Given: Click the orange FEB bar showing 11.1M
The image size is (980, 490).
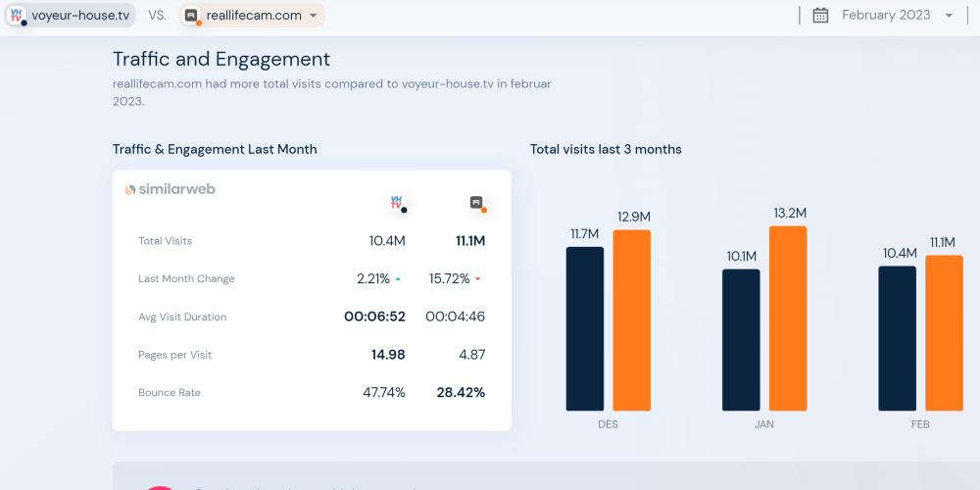Looking at the screenshot, I should click(x=944, y=333).
